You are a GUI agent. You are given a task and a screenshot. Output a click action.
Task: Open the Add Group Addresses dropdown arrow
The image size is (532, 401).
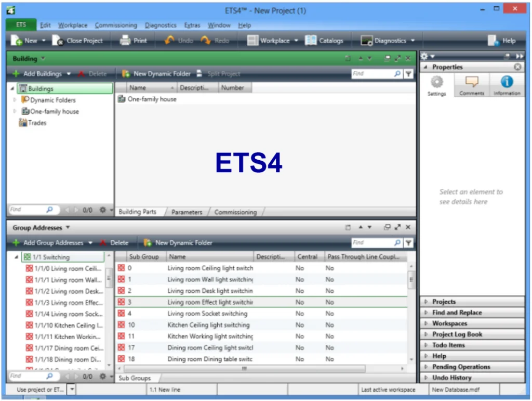point(90,242)
